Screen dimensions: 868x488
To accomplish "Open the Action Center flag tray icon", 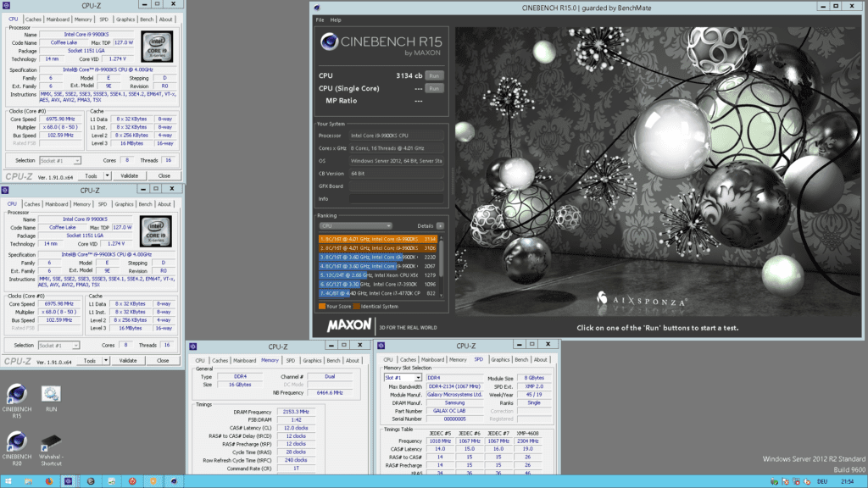I will (786, 482).
